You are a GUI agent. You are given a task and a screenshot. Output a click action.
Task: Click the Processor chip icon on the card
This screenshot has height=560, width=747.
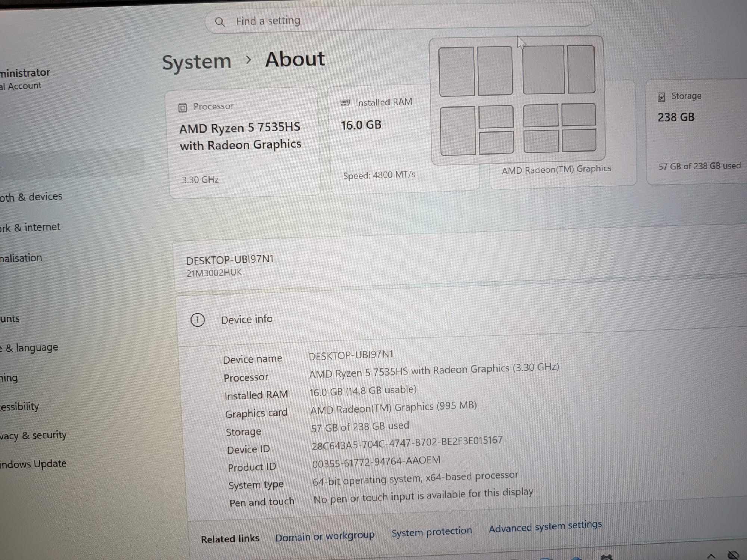(182, 108)
